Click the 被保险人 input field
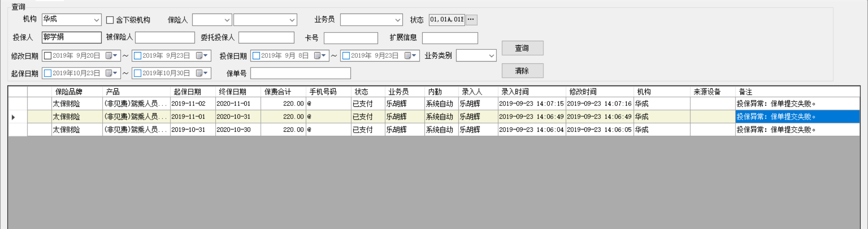 pyautogui.click(x=165, y=38)
